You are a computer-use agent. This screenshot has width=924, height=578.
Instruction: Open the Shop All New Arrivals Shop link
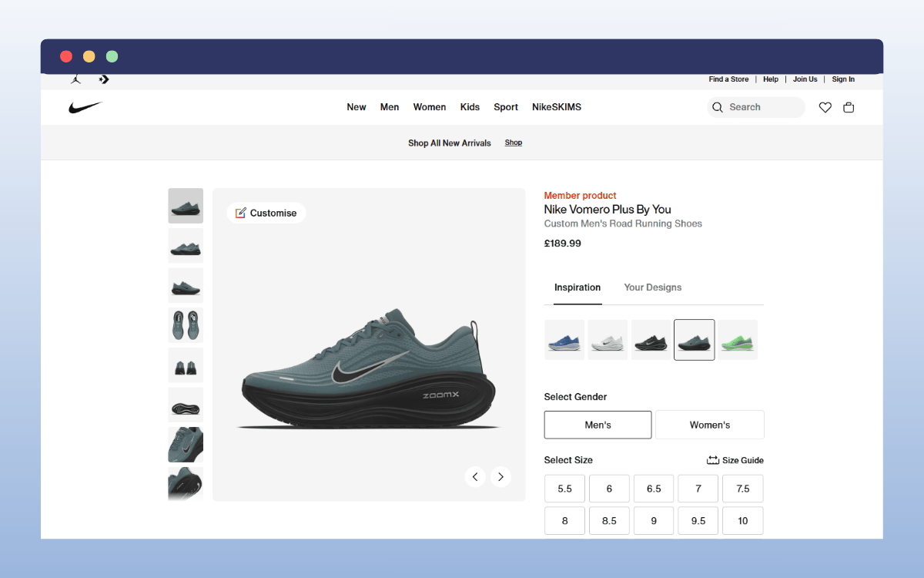click(x=513, y=143)
